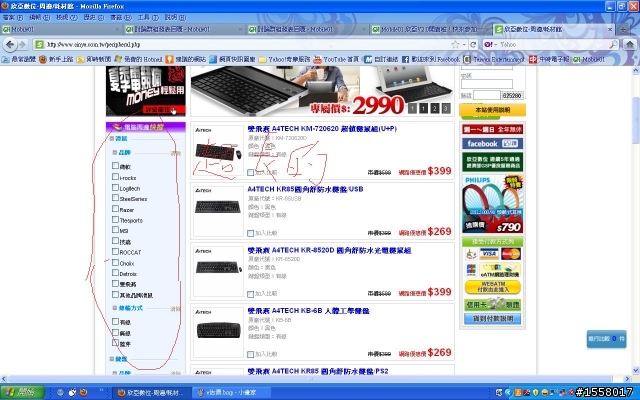The width and height of the screenshot is (640, 400).
Task: Tick the i-rocks brand checkbox
Action: coord(116,177)
